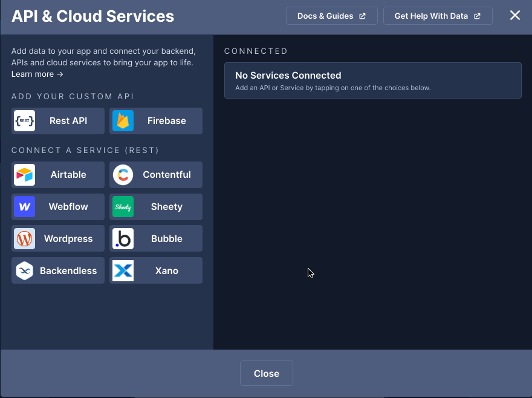The width and height of the screenshot is (532, 398).
Task: Add a Rest API service
Action: (58, 121)
